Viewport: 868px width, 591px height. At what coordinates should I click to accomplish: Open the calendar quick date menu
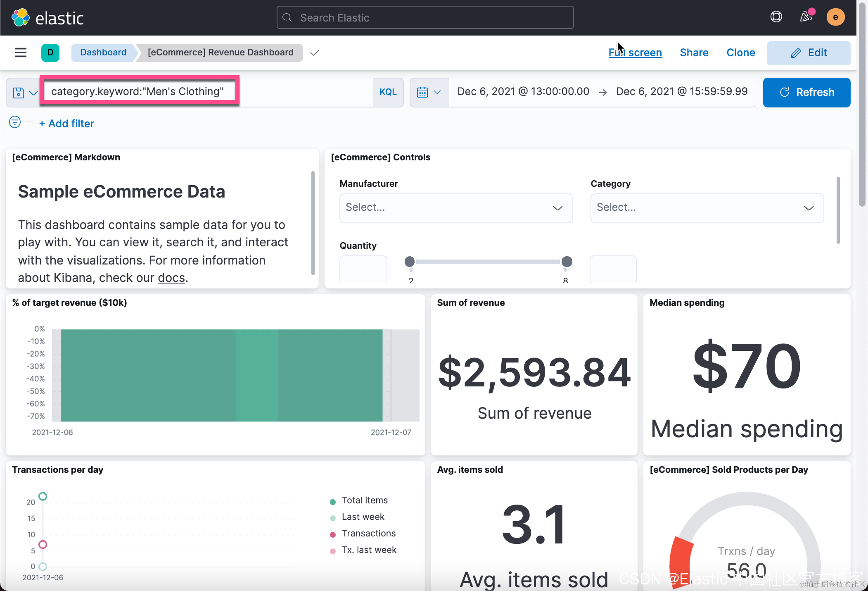429,92
